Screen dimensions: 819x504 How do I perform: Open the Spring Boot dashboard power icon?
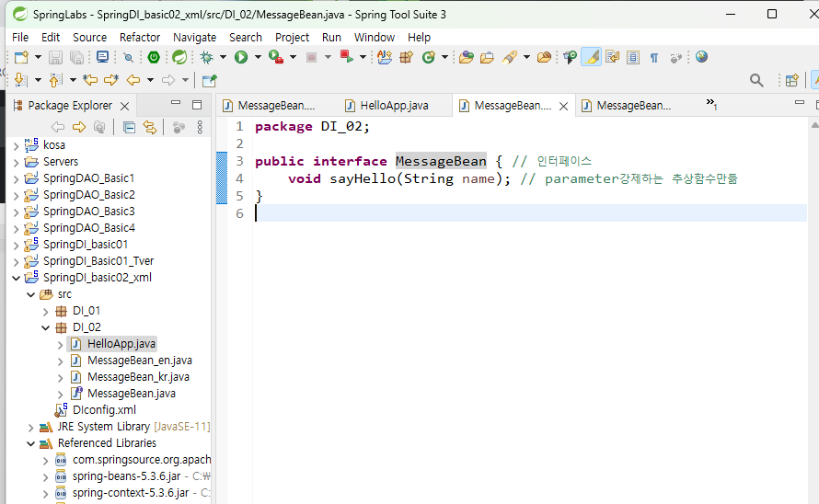(x=154, y=57)
